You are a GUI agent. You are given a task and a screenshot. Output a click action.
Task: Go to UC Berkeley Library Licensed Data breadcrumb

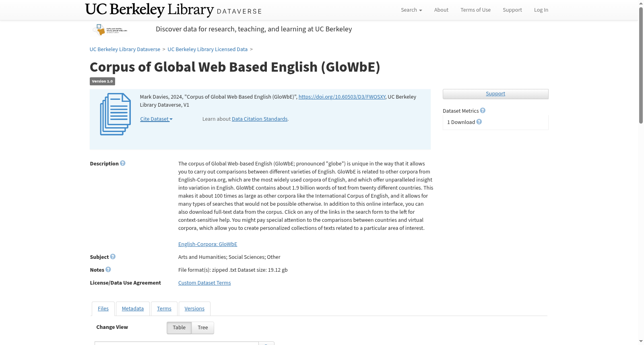tap(207, 50)
